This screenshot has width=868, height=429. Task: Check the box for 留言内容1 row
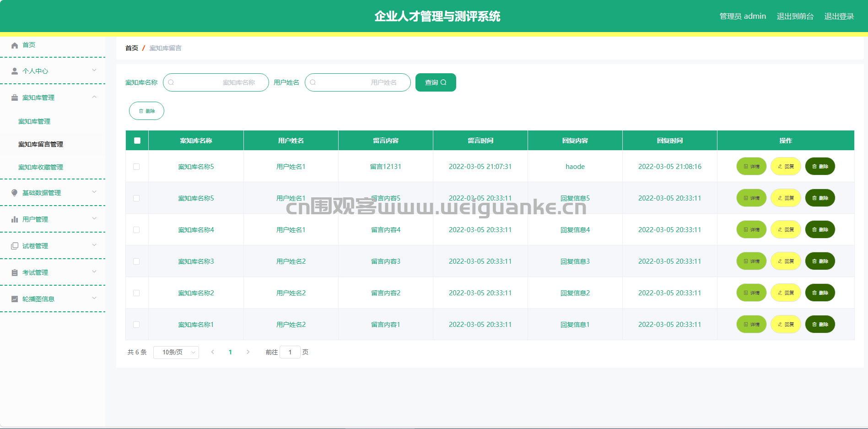point(136,325)
